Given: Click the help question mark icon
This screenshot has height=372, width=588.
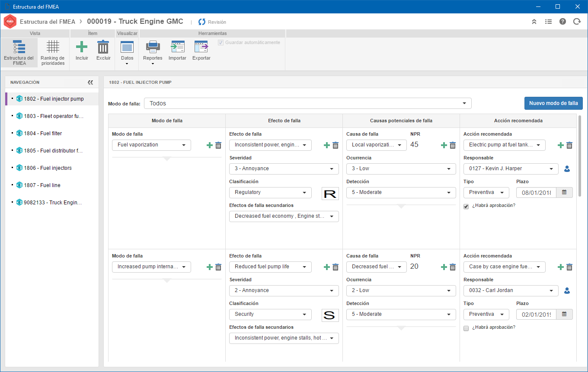Looking at the screenshot, I should tap(562, 22).
